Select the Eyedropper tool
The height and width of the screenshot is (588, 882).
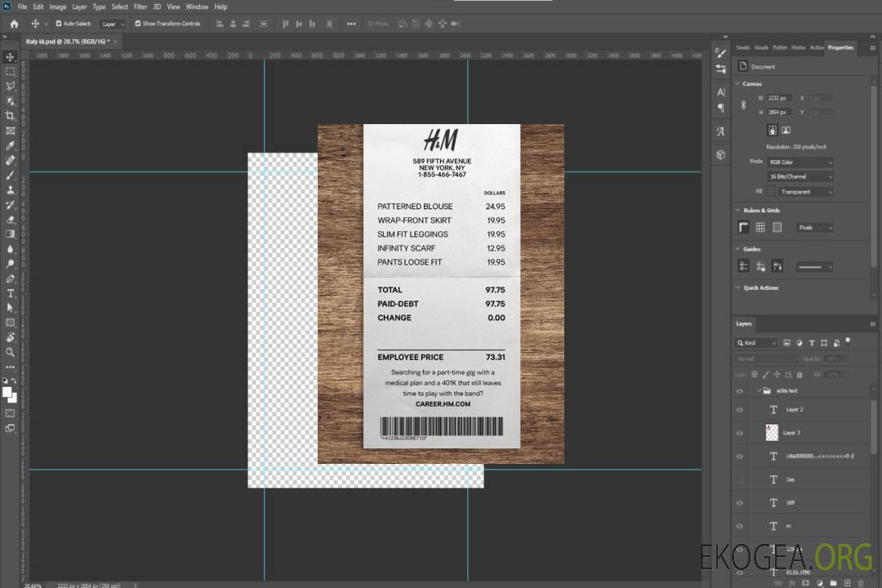pos(10,145)
